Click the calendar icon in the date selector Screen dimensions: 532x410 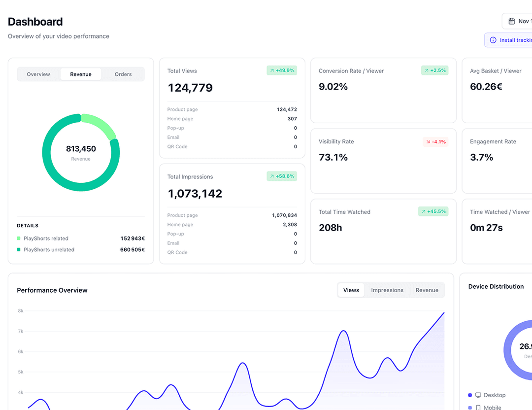coord(513,21)
